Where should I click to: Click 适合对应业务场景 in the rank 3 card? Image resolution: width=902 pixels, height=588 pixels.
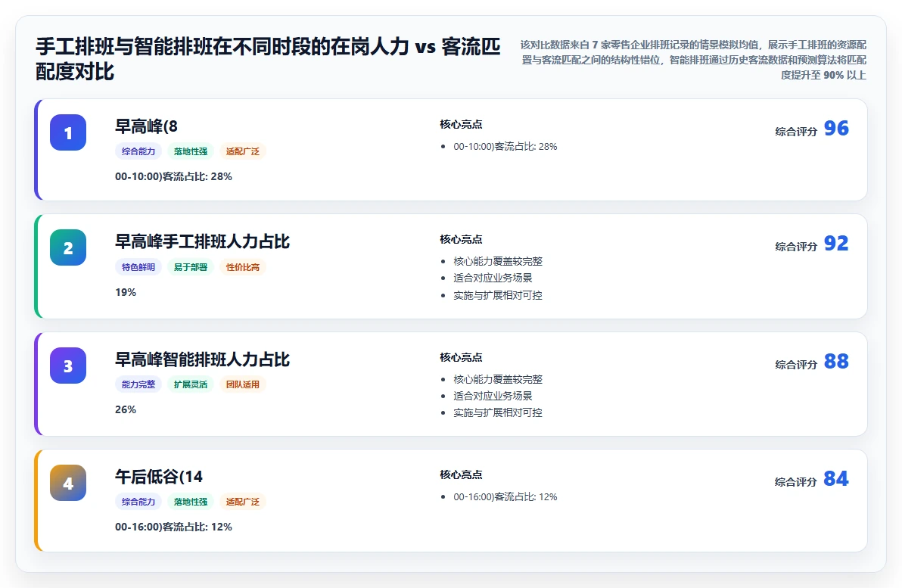(493, 396)
